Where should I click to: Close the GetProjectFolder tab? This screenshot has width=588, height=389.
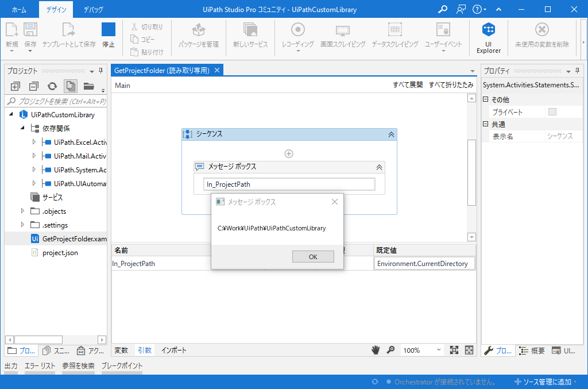216,70
